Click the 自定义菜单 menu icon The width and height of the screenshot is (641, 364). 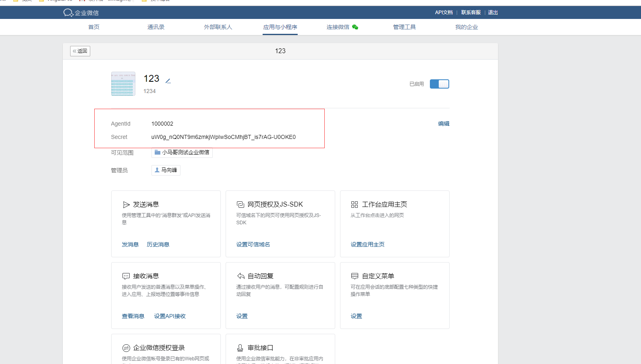[355, 276]
